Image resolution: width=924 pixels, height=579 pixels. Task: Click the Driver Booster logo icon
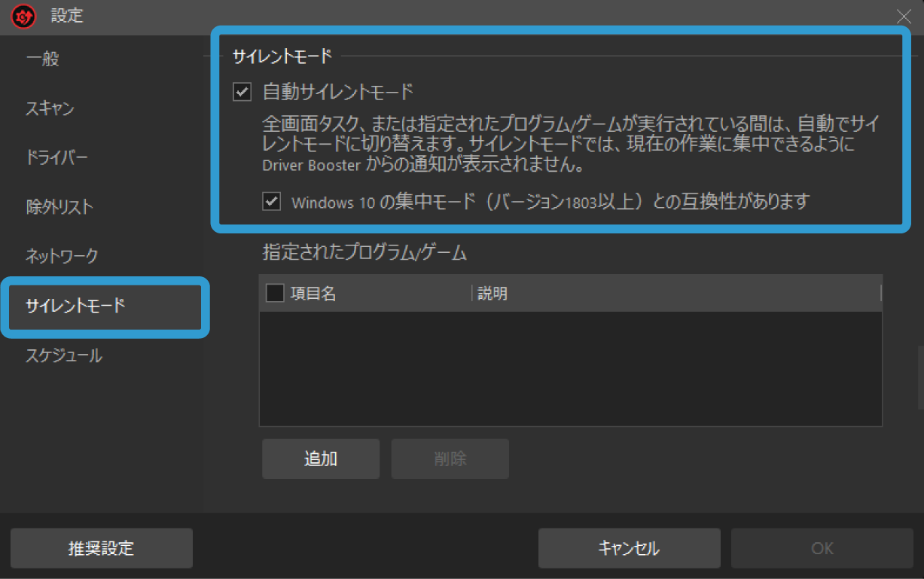point(22,16)
